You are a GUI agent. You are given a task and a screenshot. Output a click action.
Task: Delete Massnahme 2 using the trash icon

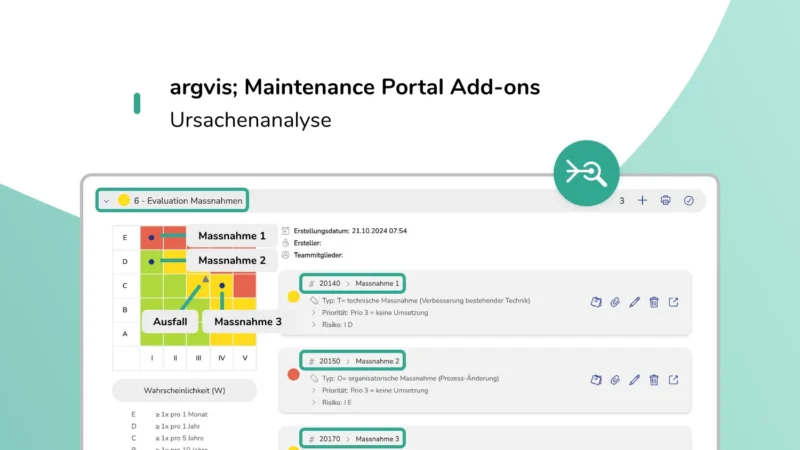[x=654, y=380]
